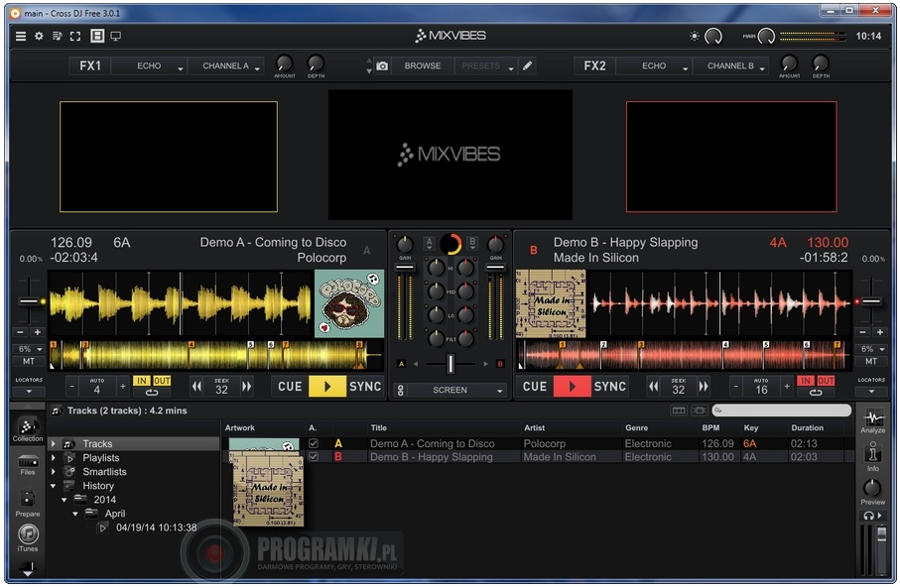Seek backward on deck A
This screenshot has width=900, height=588.
(196, 387)
